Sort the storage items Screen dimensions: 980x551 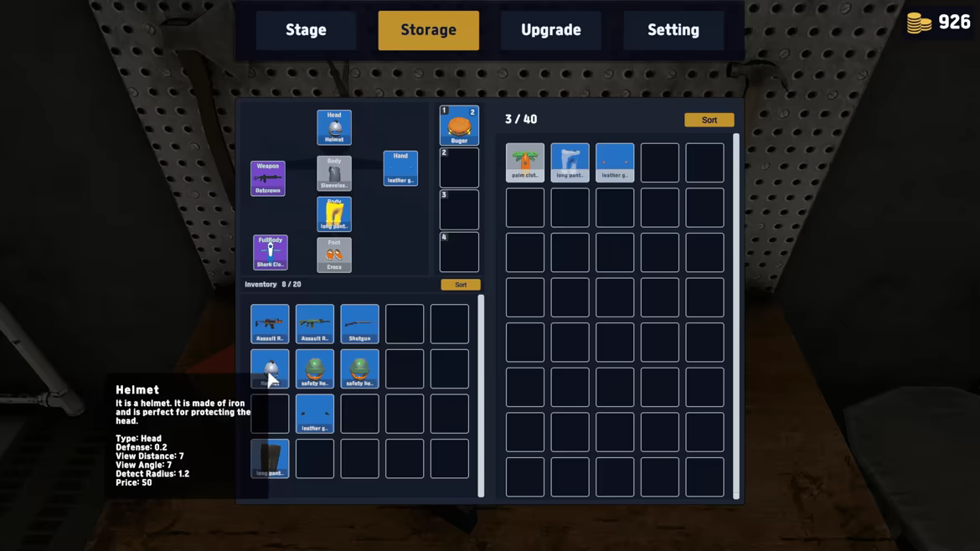(x=709, y=120)
